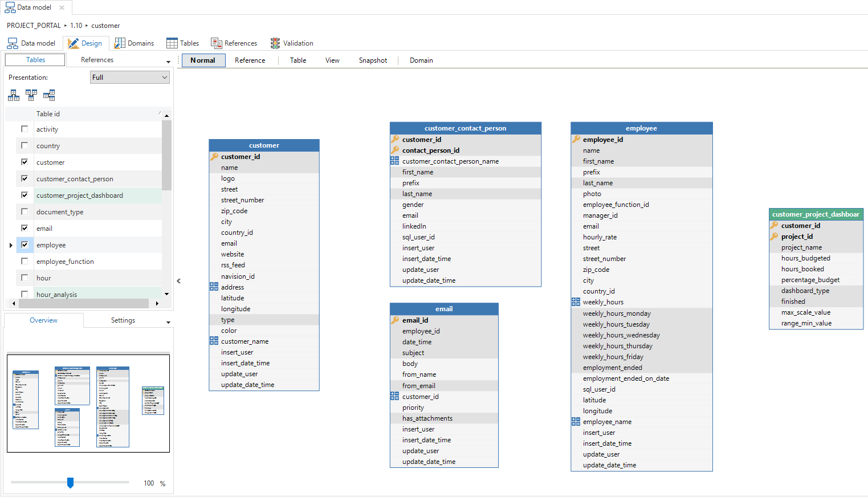Check the activity table checkbox
This screenshot has width=868, height=497.
(25, 129)
